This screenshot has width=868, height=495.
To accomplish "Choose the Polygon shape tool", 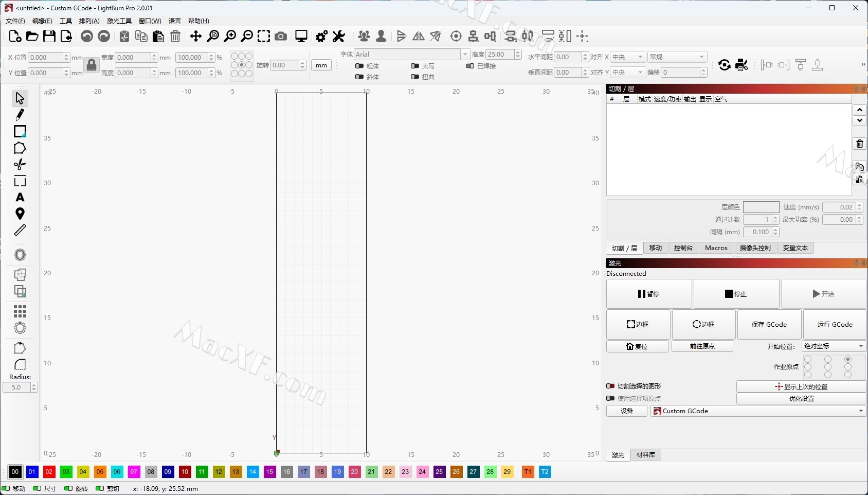I will [20, 148].
